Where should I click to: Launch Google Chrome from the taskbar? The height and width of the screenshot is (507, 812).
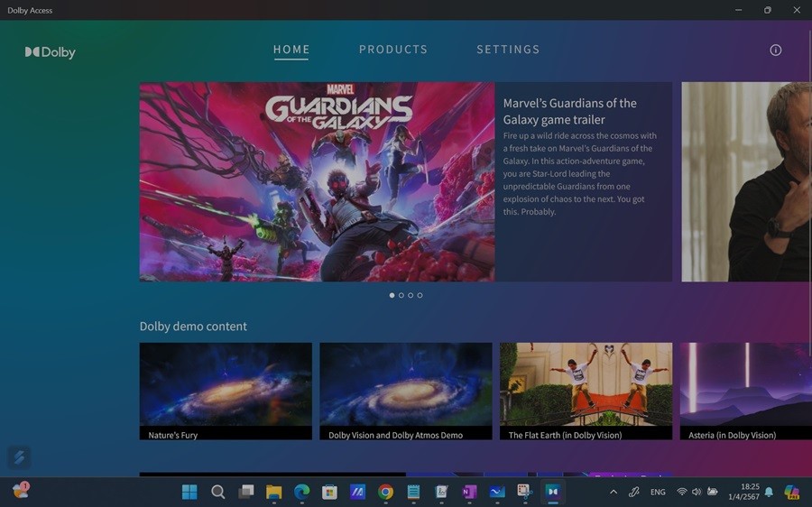385,492
